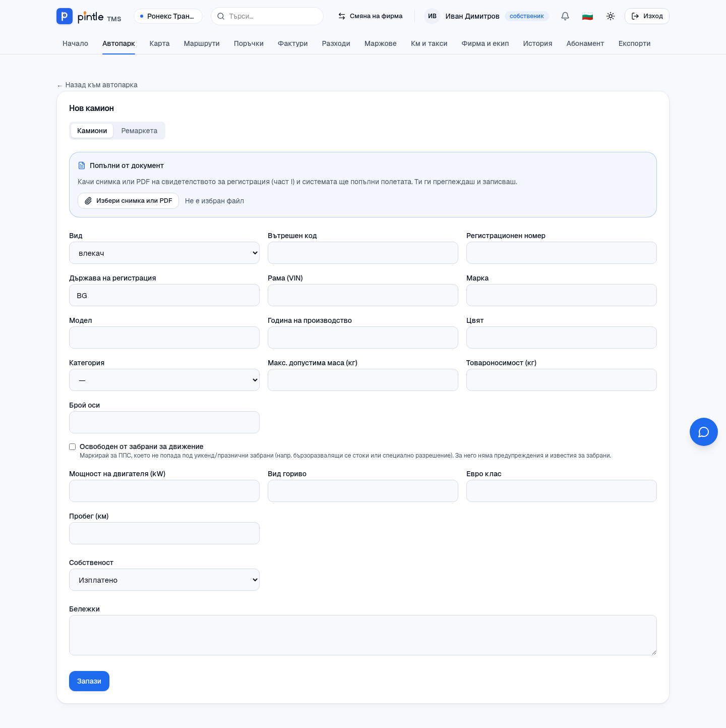This screenshot has width=726, height=728.
Task: Open the История tab
Action: click(537, 43)
